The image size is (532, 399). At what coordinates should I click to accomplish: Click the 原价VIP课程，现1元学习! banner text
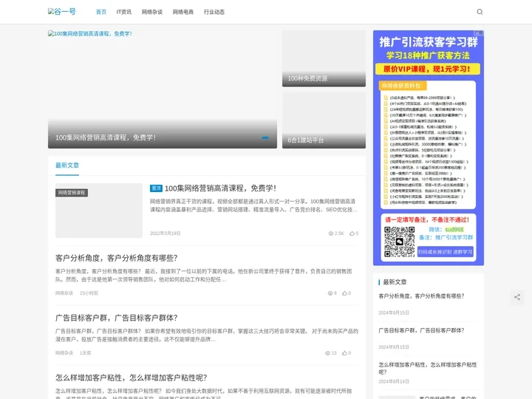click(x=428, y=69)
